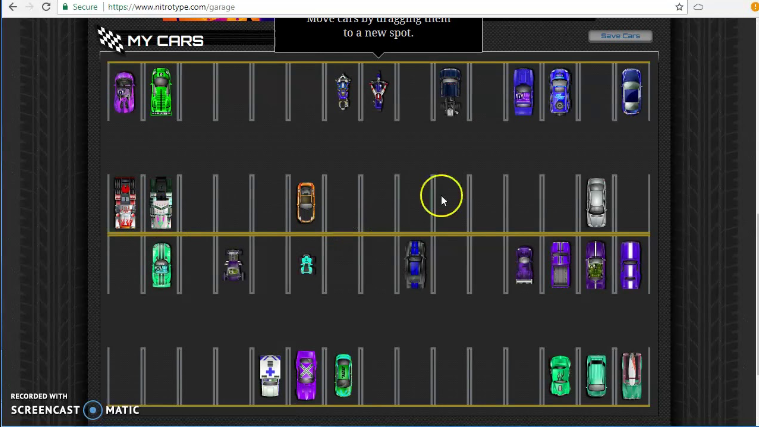759x427 pixels.
Task: Click the red and white car in the bottom-right spot
Action: (x=631, y=376)
